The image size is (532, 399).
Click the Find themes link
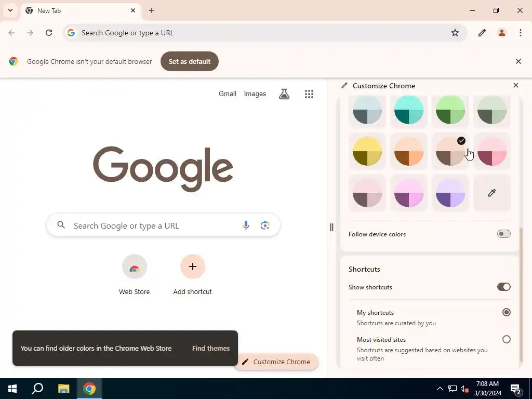coord(211,348)
